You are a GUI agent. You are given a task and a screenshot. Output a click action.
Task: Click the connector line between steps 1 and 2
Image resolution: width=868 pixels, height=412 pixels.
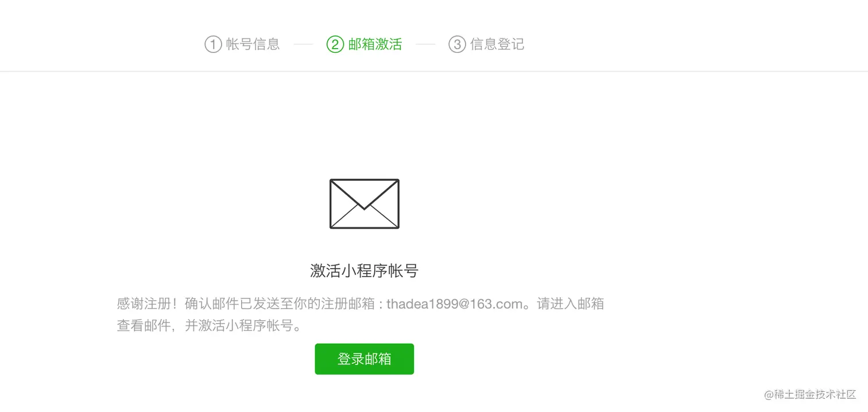(x=303, y=44)
